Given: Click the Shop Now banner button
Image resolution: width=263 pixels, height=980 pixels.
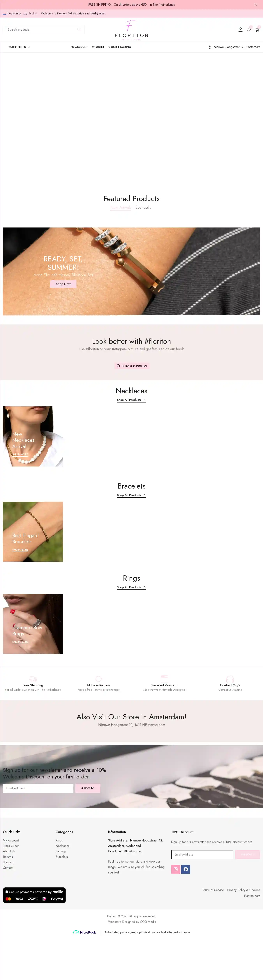Looking at the screenshot, I should point(63,284).
